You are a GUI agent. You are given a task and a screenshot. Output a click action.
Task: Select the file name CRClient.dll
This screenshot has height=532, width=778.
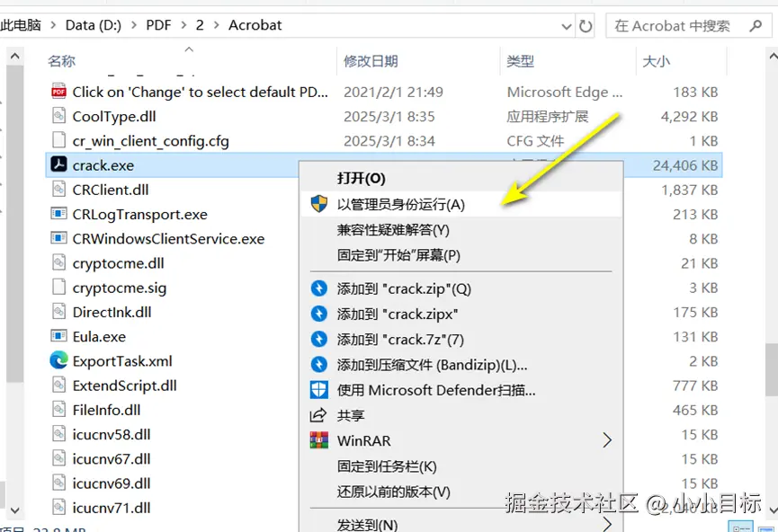(x=111, y=190)
